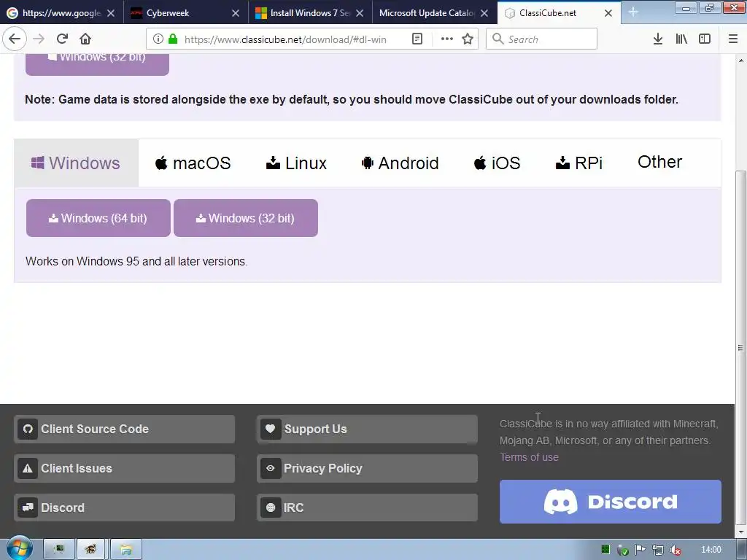This screenshot has width=747, height=560.
Task: Click the browser forward arrow
Action: pyautogui.click(x=39, y=39)
